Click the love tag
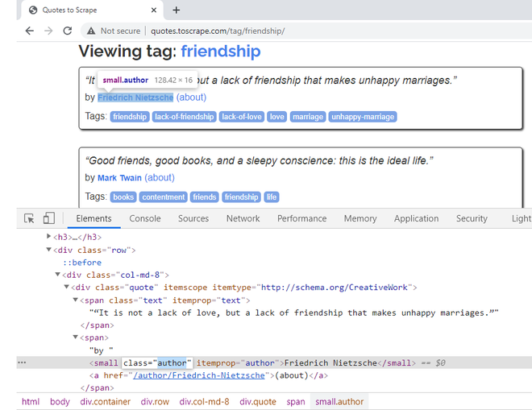This screenshot has height=410, width=532. (x=276, y=117)
